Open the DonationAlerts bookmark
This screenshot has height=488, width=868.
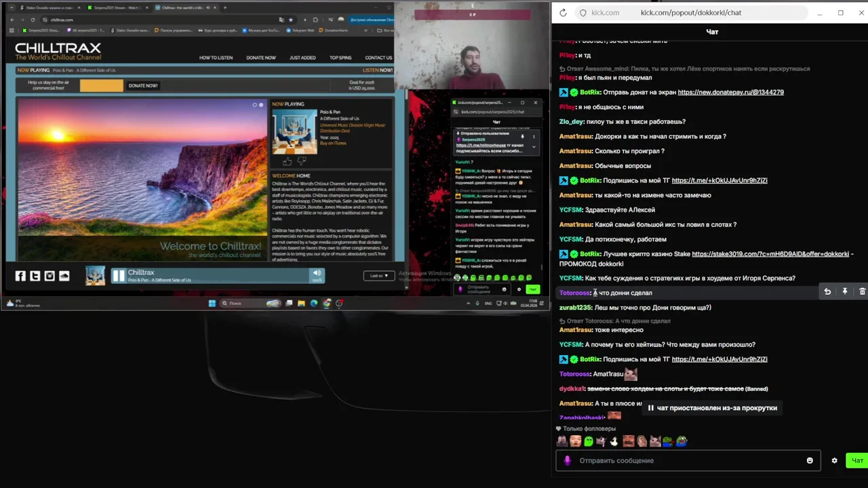pyautogui.click(x=334, y=30)
